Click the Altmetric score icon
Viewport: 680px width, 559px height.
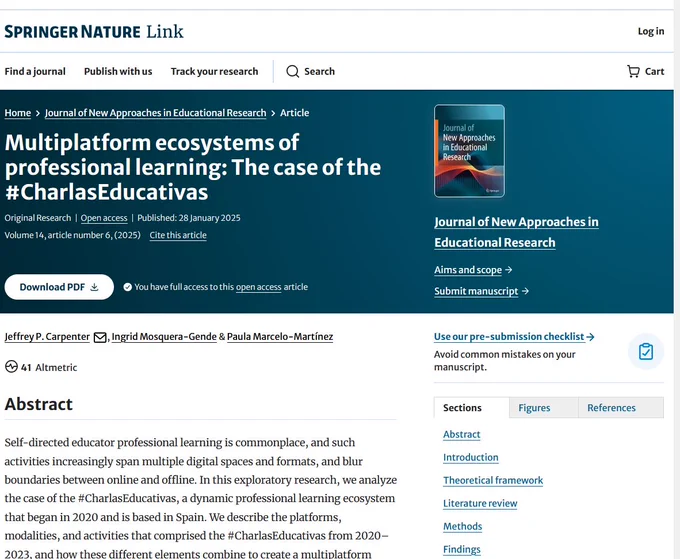(11, 367)
